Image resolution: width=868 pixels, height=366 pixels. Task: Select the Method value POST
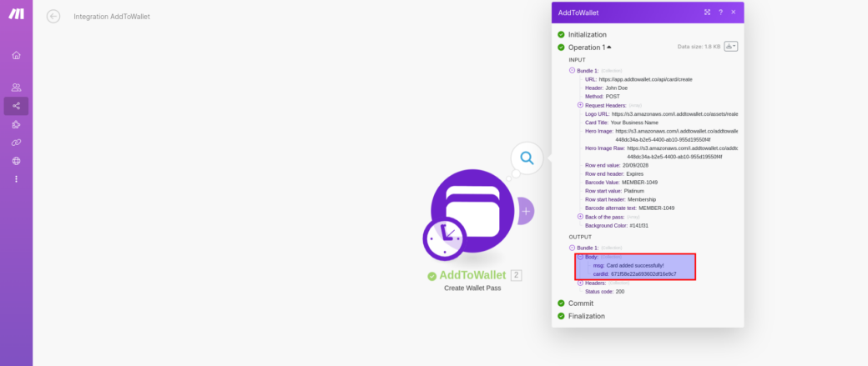tap(613, 96)
